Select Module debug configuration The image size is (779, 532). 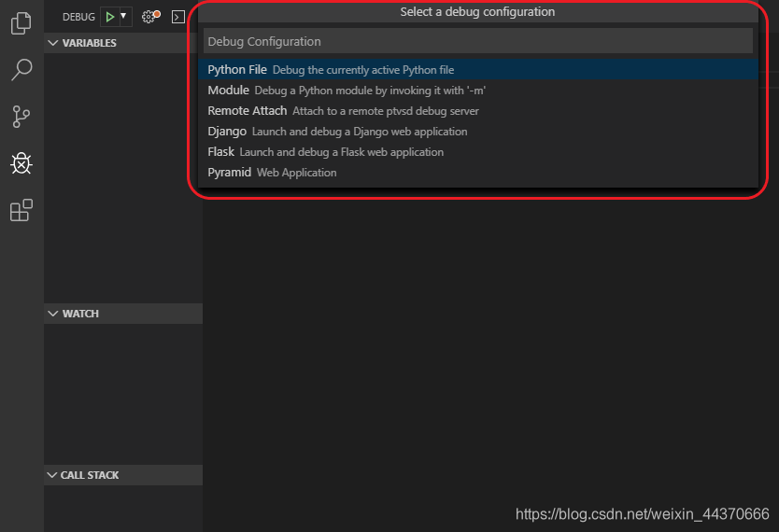(x=478, y=91)
